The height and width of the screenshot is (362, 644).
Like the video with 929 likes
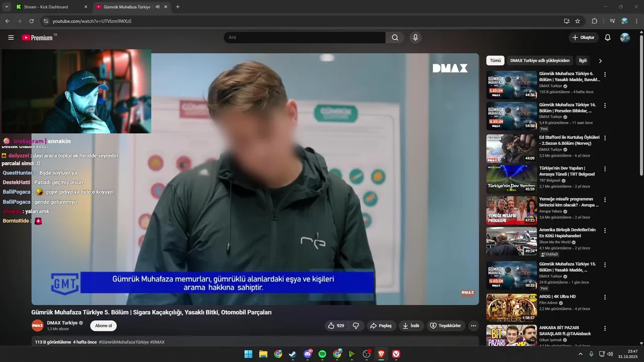(x=336, y=326)
